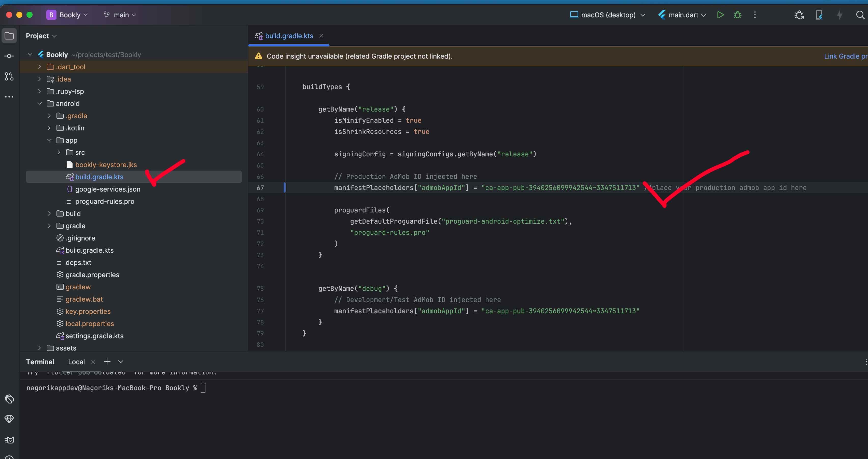Open the main branch dropdown
This screenshot has height=459, width=868.
[x=120, y=15]
